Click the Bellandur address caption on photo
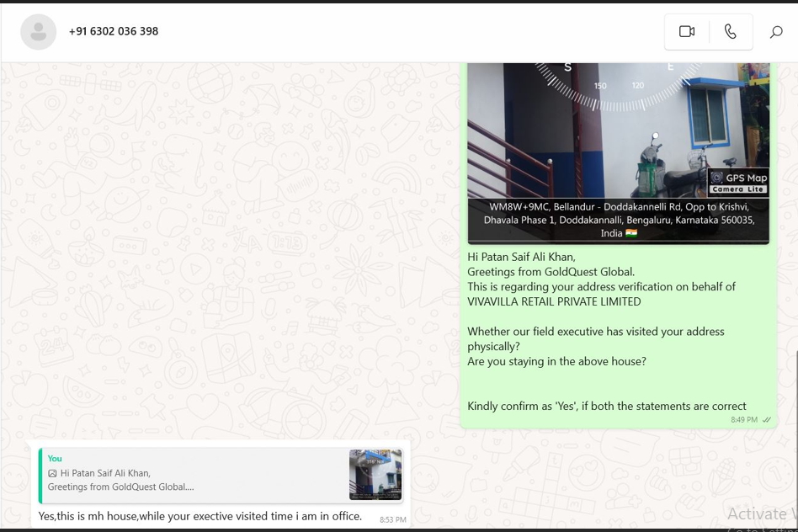The height and width of the screenshot is (532, 798). point(618,220)
